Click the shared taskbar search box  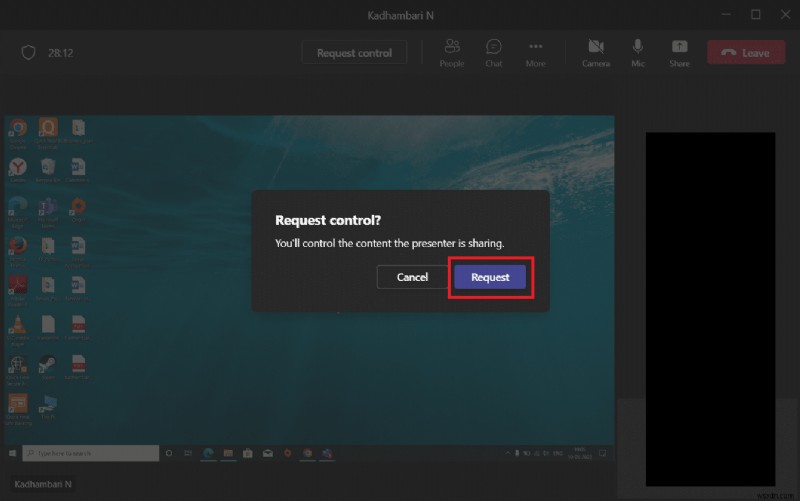[x=91, y=453]
